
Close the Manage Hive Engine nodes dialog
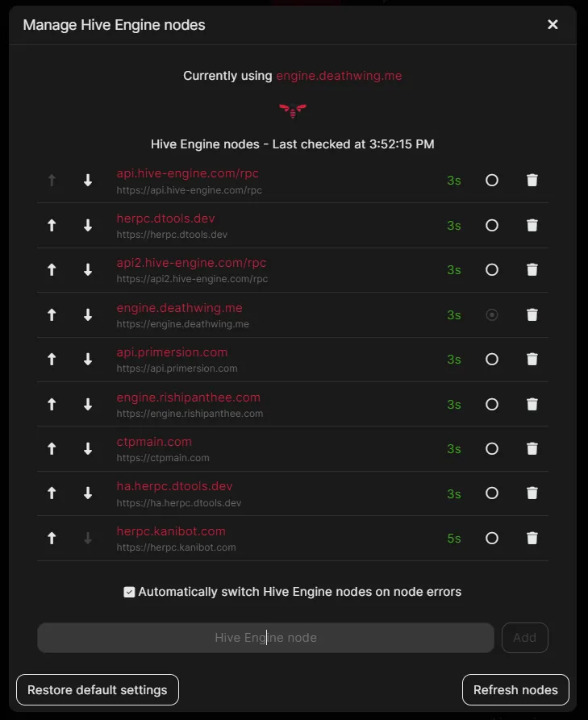click(553, 24)
